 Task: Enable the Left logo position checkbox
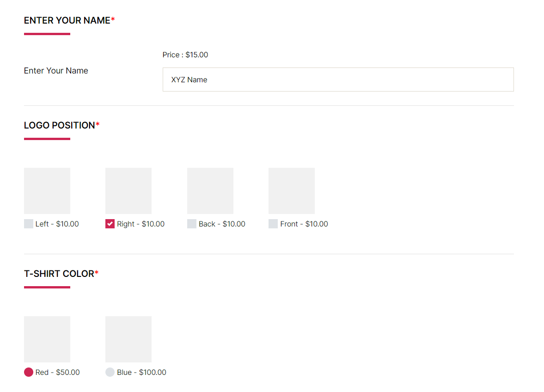29,224
